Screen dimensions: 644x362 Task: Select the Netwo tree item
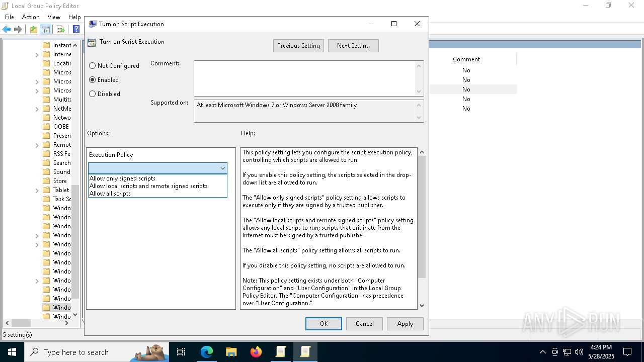(62, 118)
